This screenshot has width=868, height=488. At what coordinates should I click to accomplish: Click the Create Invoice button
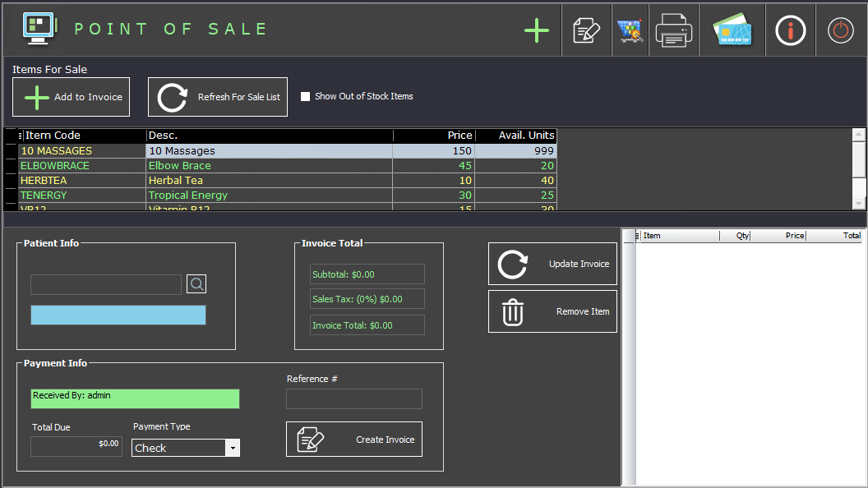[354, 440]
